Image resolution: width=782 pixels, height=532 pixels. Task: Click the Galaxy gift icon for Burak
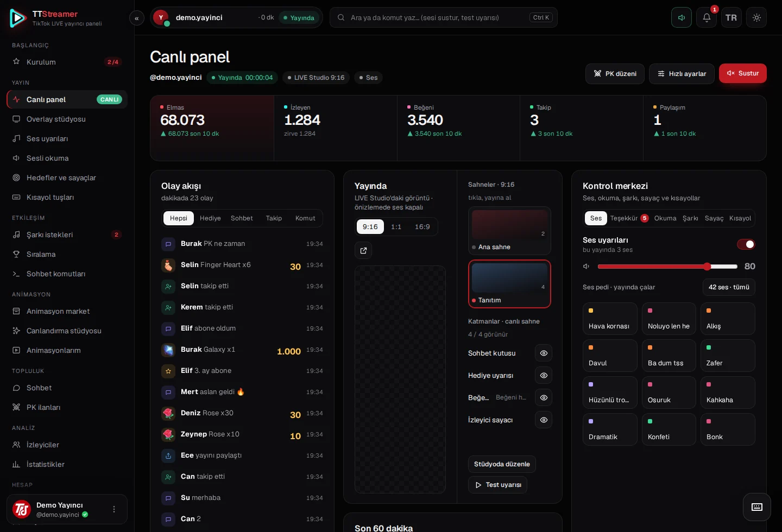pos(168,350)
